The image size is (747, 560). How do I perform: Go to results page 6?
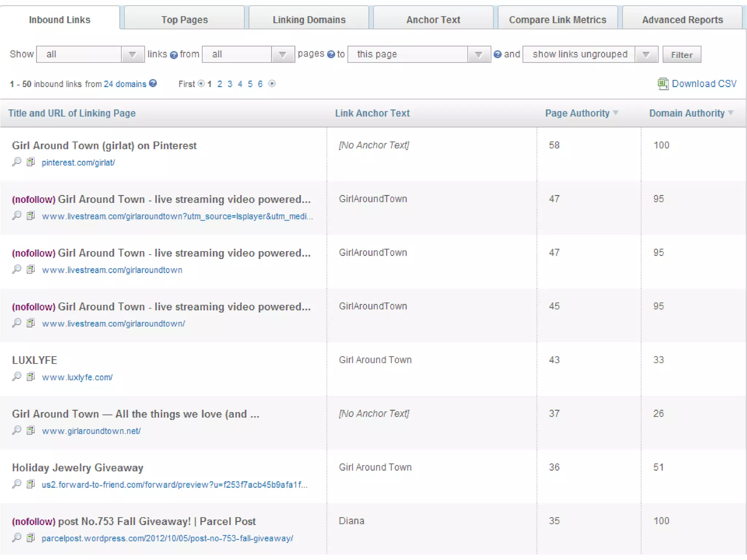260,84
